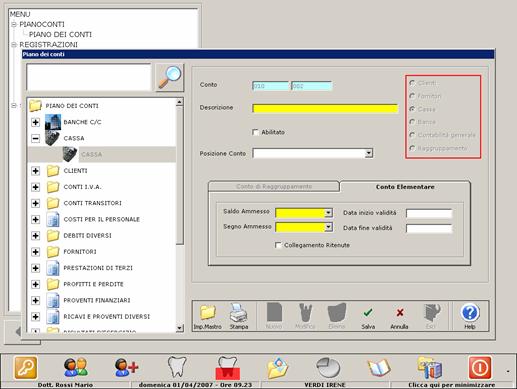Select PRESTAZIONI DI TERZI row
The height and width of the screenshot is (389, 517).
(x=98, y=268)
